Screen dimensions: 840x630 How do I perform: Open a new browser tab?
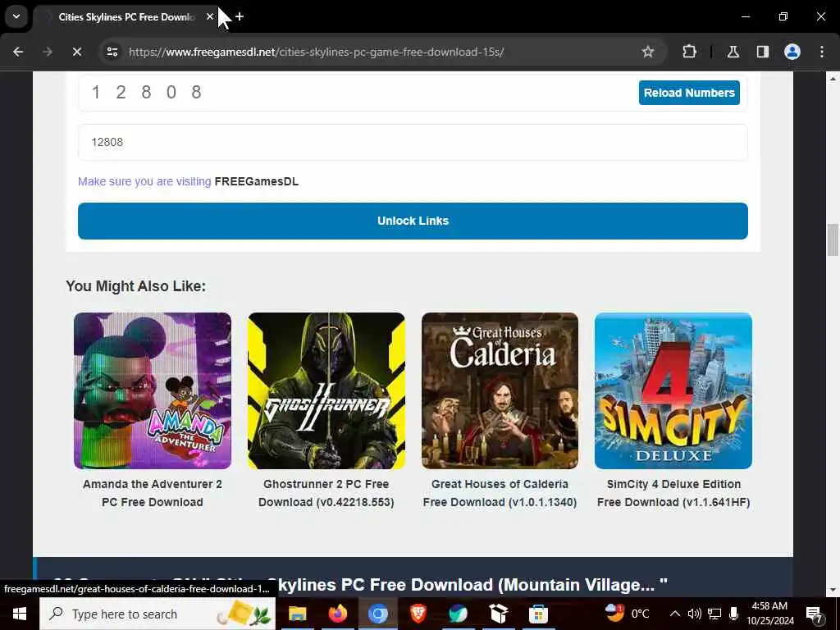pos(240,16)
